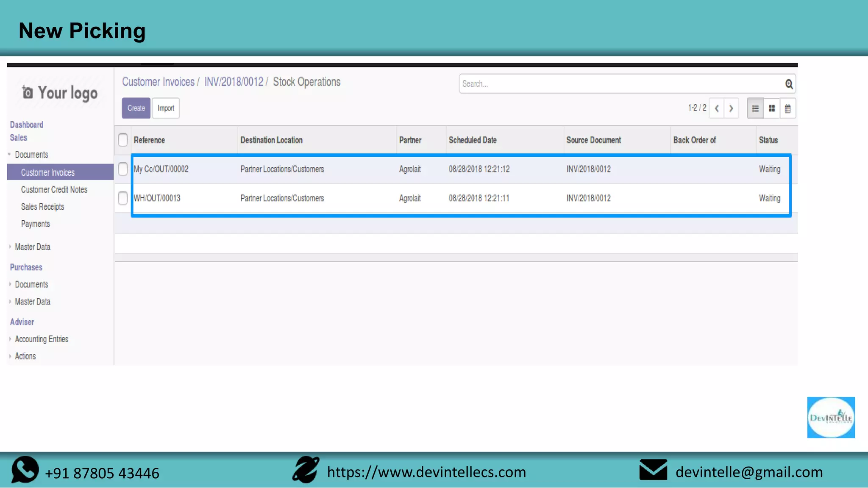
Task: Expand the Accounting Entries section
Action: (x=41, y=339)
